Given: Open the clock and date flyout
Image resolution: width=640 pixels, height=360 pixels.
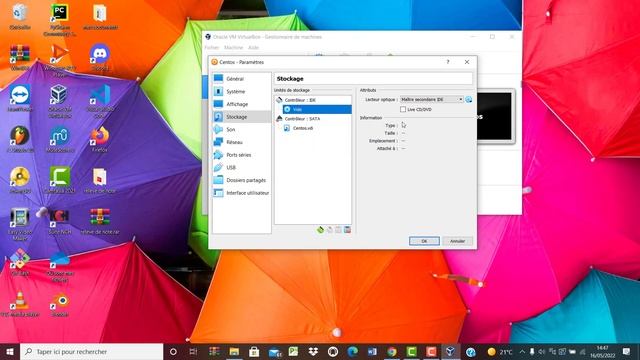Looking at the screenshot, I should pyautogui.click(x=602, y=352).
